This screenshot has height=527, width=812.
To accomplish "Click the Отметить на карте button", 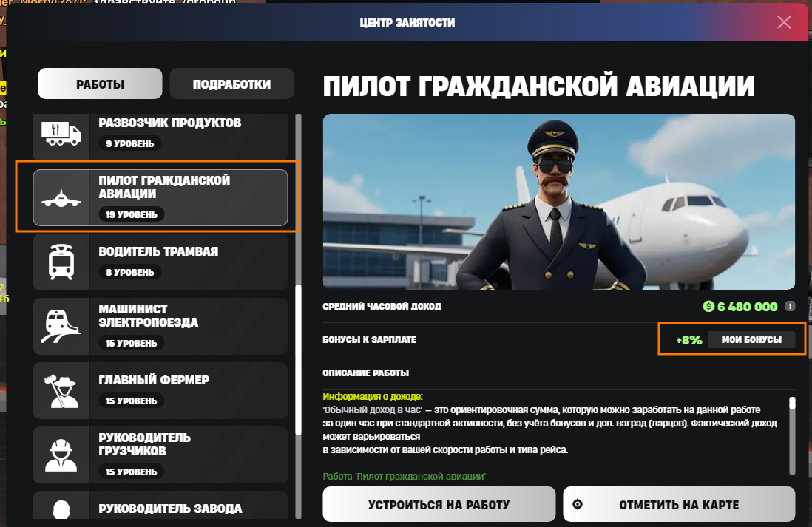I will point(679,504).
